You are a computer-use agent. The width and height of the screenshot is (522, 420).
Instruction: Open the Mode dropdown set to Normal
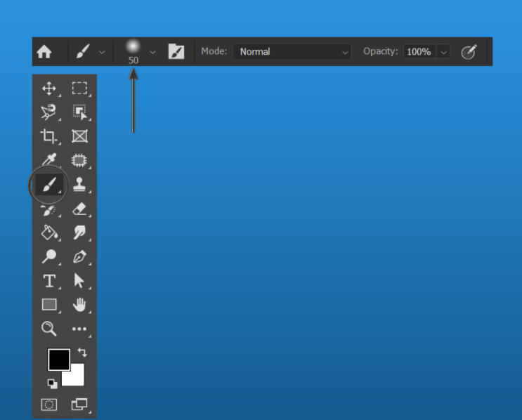[292, 51]
